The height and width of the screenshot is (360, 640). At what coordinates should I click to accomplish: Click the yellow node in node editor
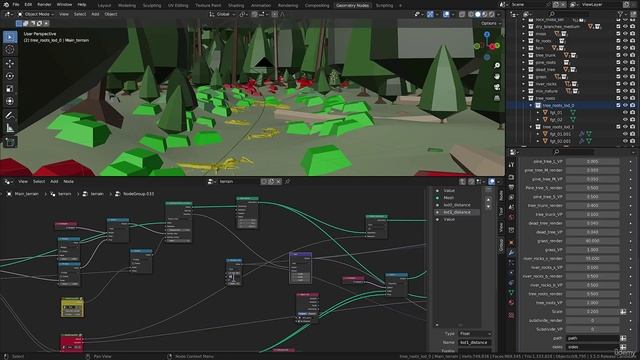click(x=73, y=307)
